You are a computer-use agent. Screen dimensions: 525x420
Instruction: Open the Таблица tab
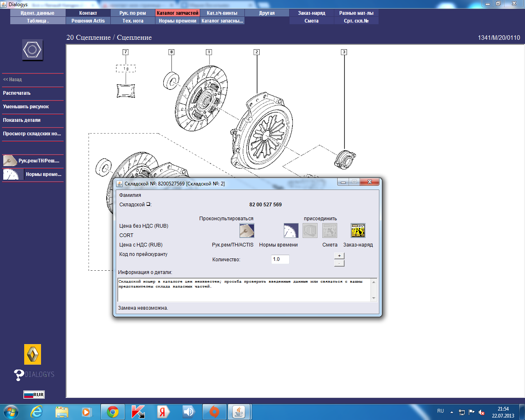click(38, 21)
